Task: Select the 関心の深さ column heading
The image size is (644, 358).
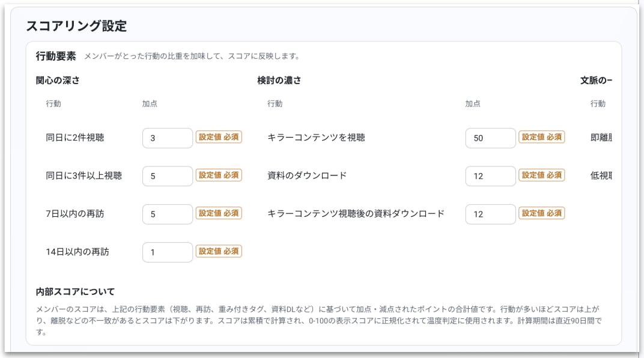Action: 58,80
